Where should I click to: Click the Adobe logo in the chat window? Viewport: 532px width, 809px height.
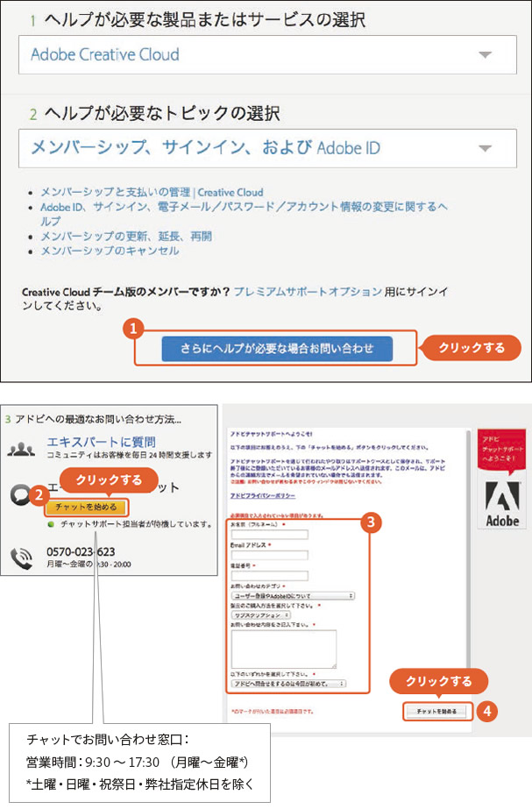501,504
